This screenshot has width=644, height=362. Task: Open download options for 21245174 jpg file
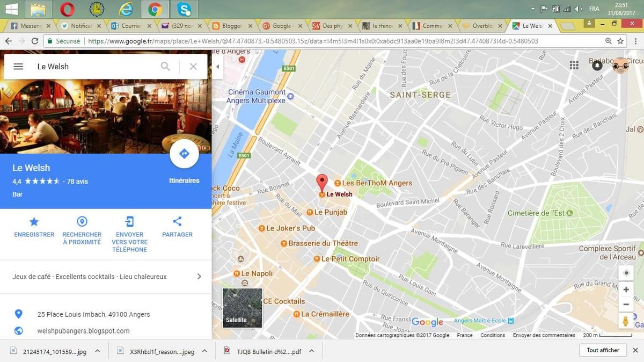click(97, 351)
